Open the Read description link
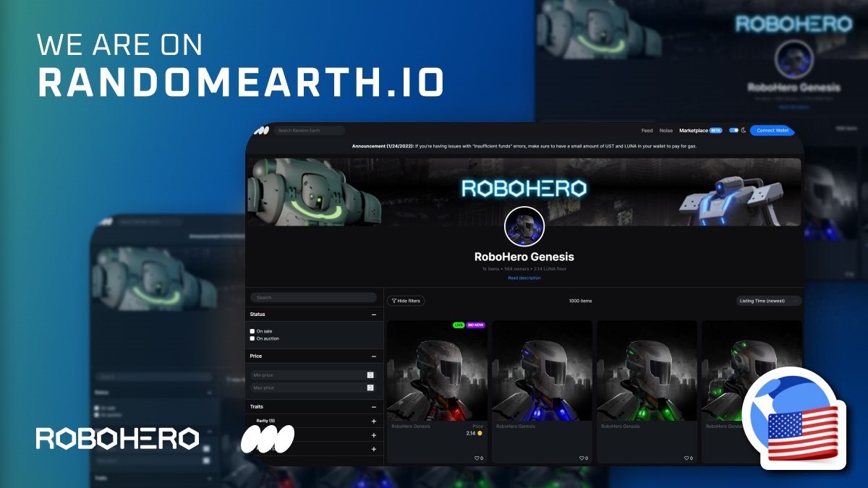Screen dimensions: 868x488 524,278
